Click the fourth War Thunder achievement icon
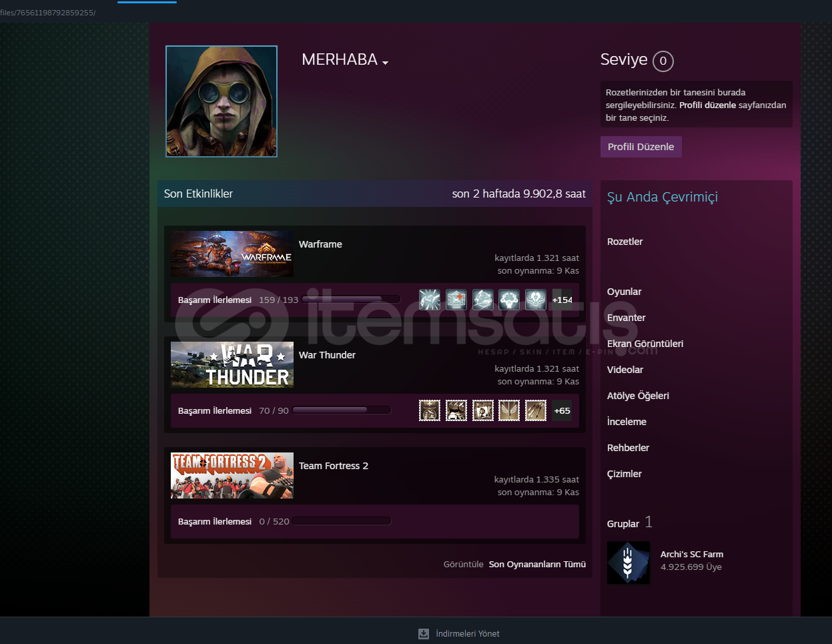This screenshot has width=832, height=644. click(x=509, y=410)
